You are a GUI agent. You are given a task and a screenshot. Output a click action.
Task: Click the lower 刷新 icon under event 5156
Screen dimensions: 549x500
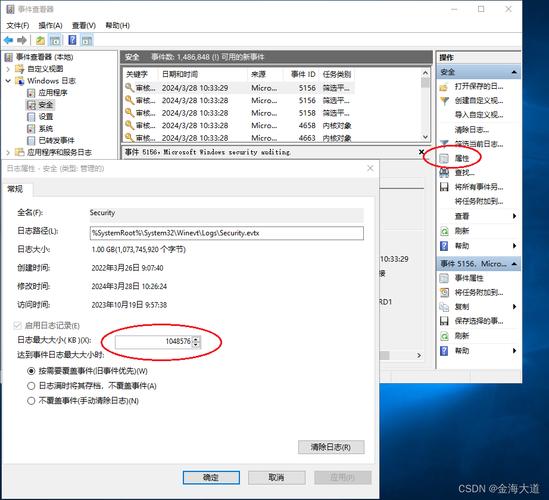[x=444, y=336]
